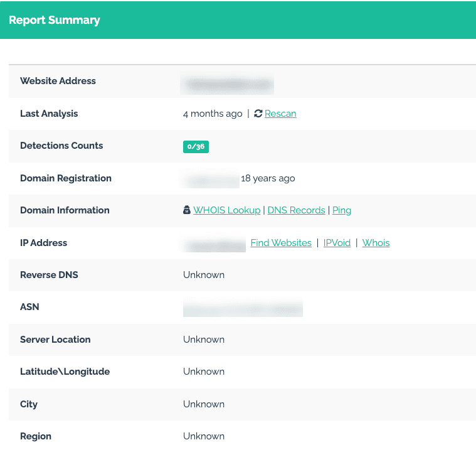Click the WHOIS detective icon
Viewport: 476px width, 472px height.
(x=187, y=210)
